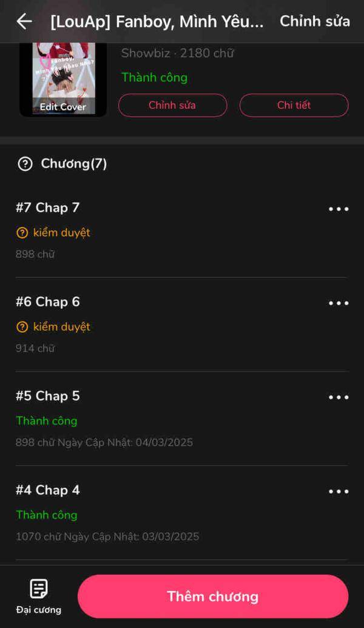Open the #6 Chap 6 entry
The height and width of the screenshot is (628, 364).
coord(182,325)
